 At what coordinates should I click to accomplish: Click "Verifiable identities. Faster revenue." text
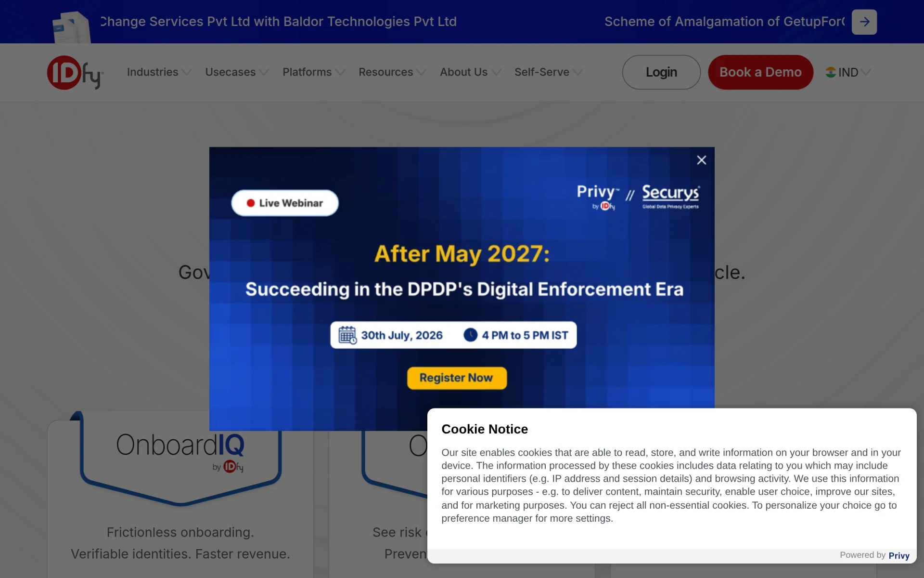point(180,554)
